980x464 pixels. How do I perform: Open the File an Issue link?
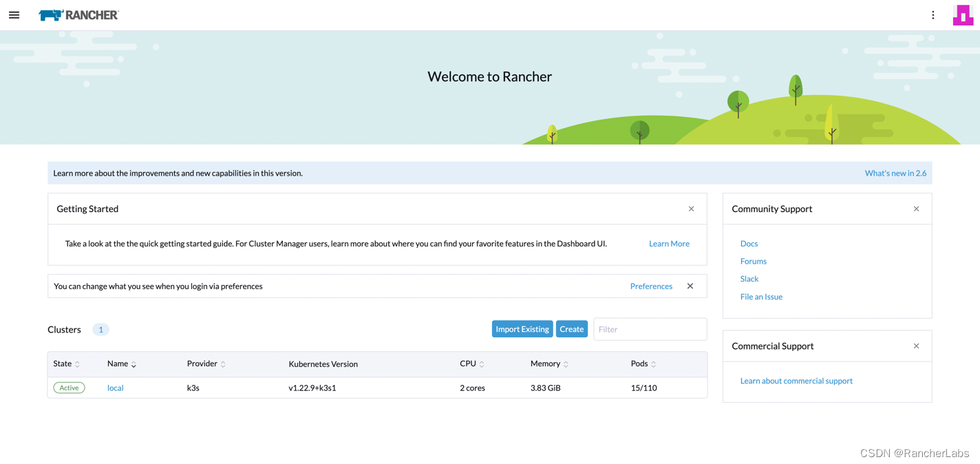761,297
